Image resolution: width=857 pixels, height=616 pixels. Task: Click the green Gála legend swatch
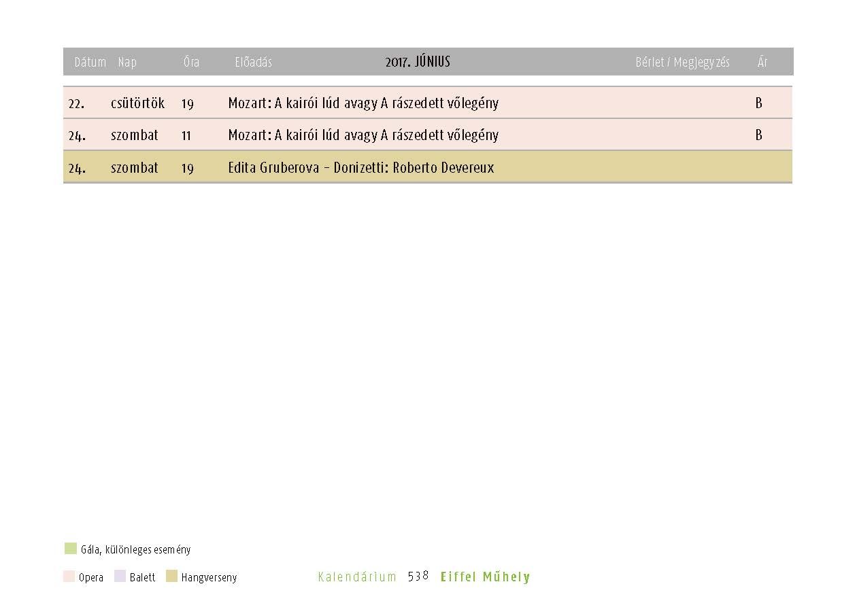click(71, 549)
